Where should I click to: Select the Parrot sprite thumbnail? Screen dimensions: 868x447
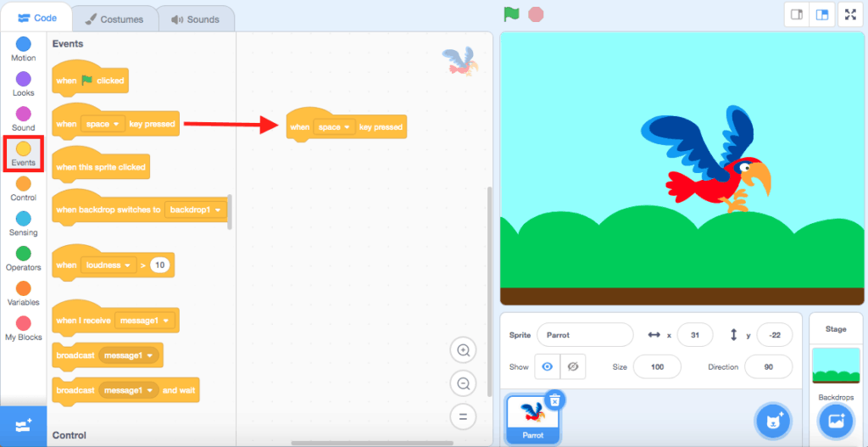532,419
